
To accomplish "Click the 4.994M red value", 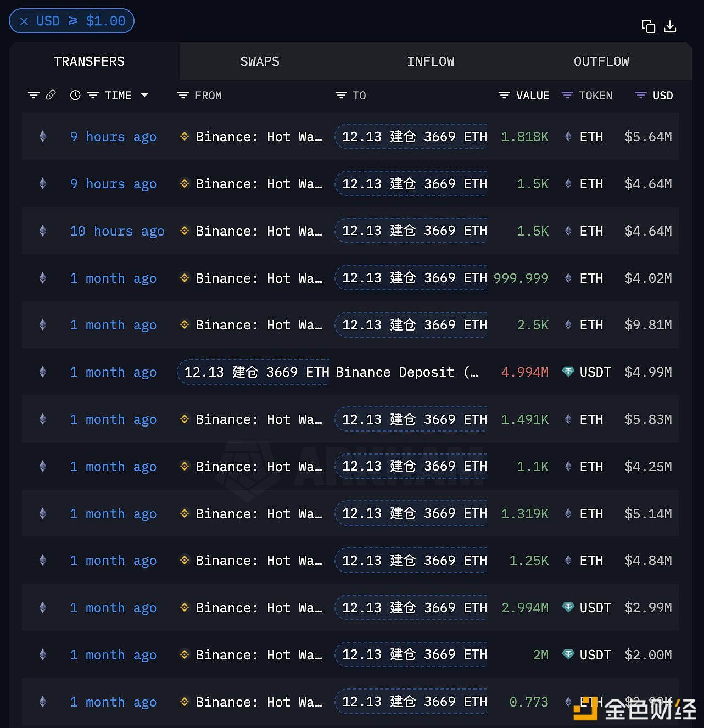I will (x=525, y=372).
